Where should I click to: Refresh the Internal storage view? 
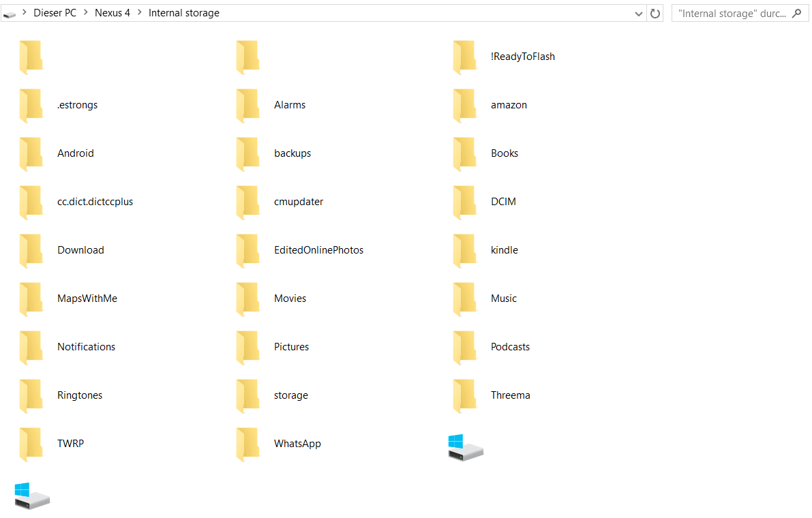pos(655,14)
